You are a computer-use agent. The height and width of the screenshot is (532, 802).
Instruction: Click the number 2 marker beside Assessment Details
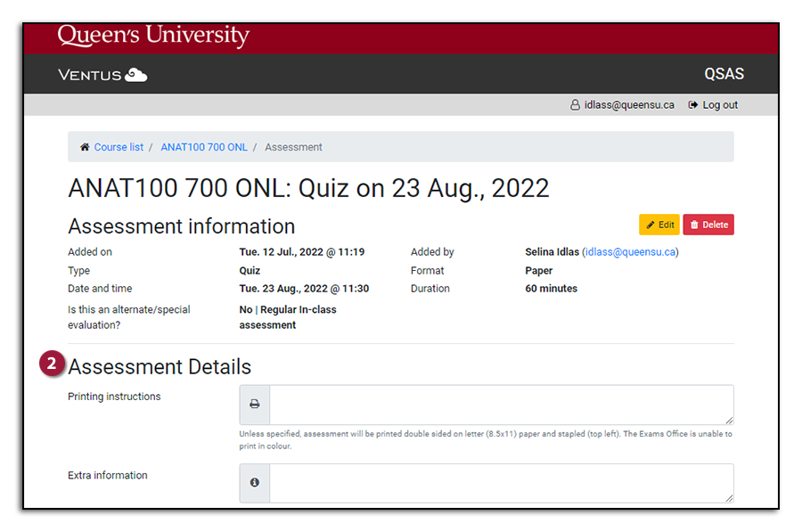(52, 363)
